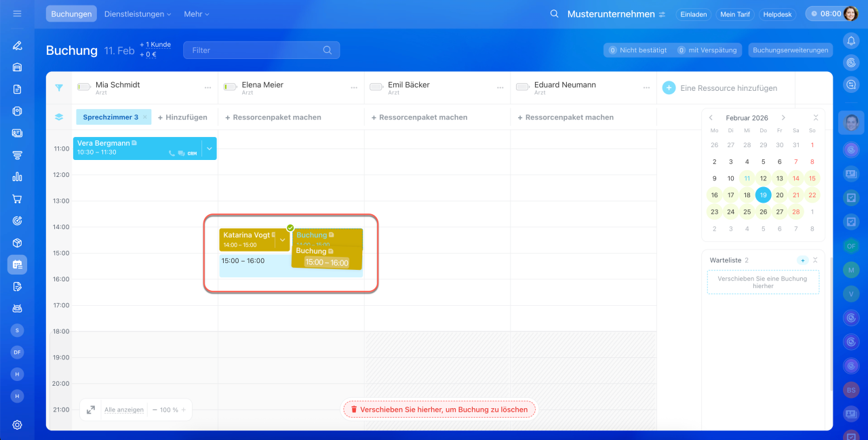Click the 08:00 time tracker button

click(824, 14)
